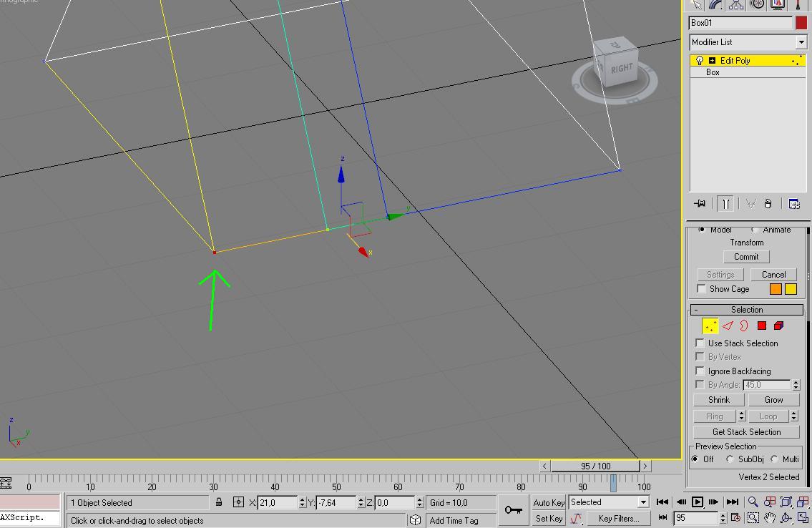Click Go to End button
Image resolution: width=812 pixels, height=528 pixels.
[733, 502]
